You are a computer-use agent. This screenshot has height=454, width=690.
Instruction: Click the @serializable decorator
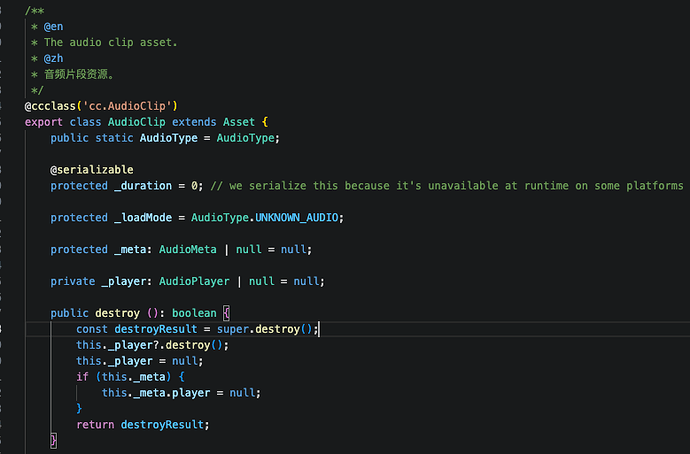[x=92, y=169]
